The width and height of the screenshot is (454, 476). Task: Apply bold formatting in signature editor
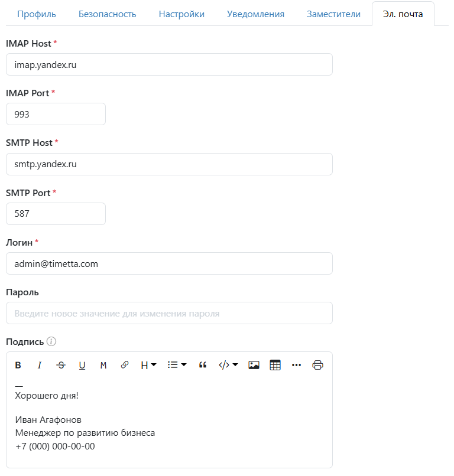click(18, 365)
